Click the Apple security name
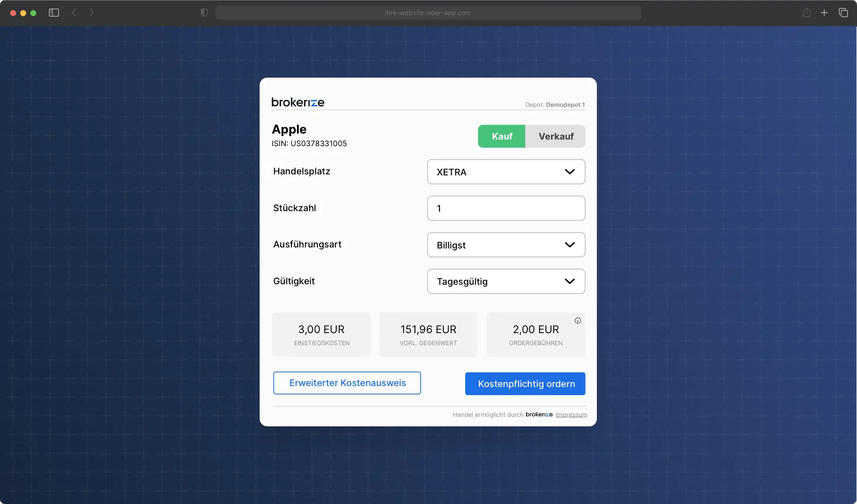The image size is (857, 504). pos(289,130)
